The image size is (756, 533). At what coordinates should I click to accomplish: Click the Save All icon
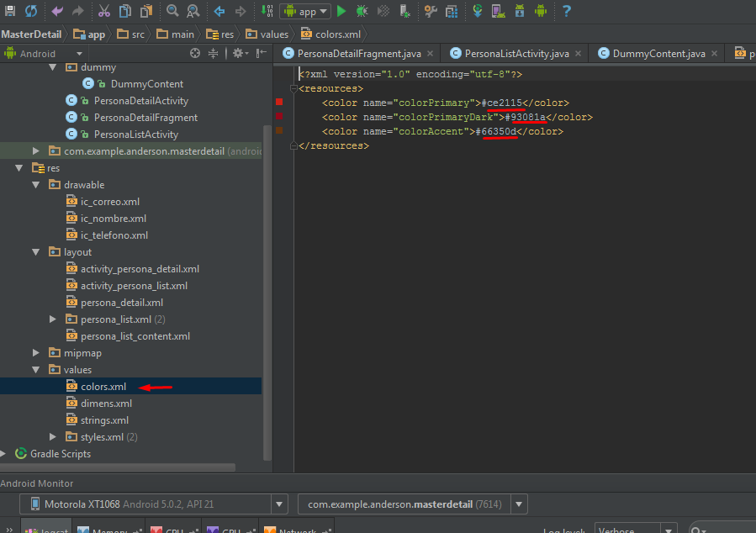coord(10,11)
